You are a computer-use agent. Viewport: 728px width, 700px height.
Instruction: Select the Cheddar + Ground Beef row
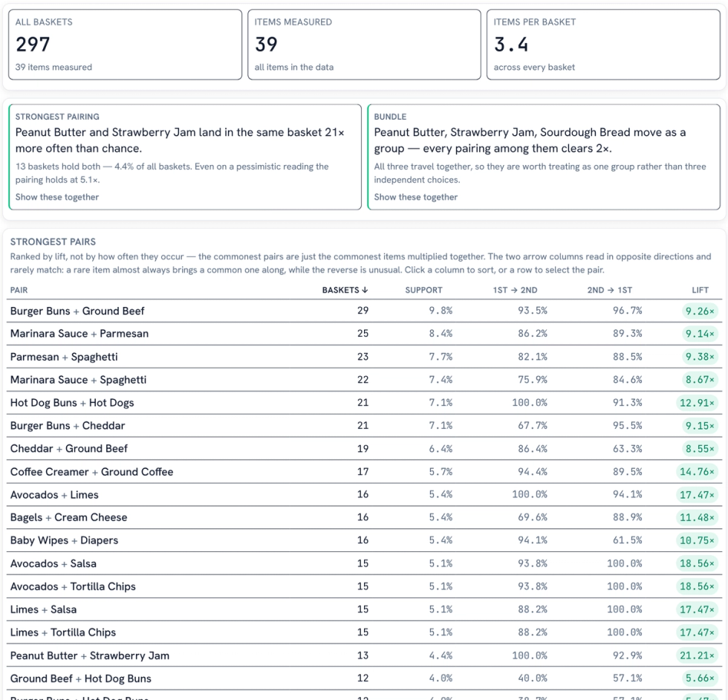364,449
